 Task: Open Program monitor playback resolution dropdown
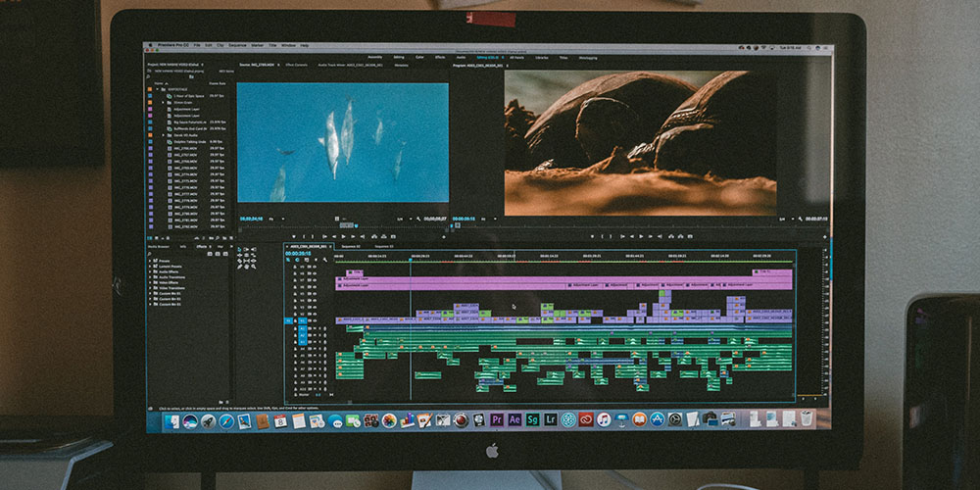787,219
